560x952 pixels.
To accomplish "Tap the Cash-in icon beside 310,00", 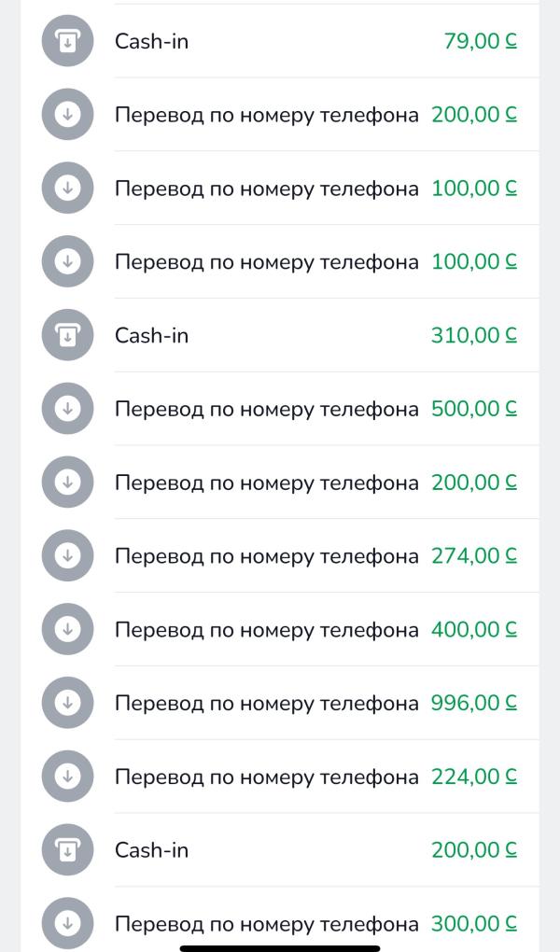I will pyautogui.click(x=67, y=335).
